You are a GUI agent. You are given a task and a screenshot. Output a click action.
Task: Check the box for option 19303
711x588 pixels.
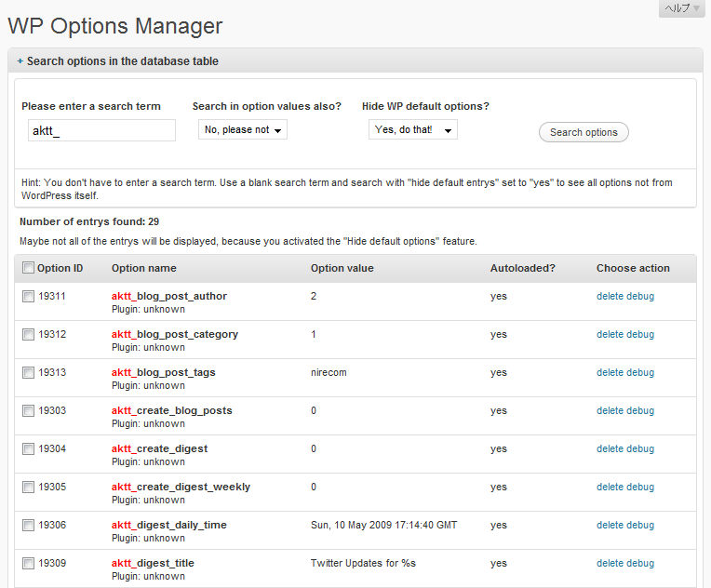pos(28,410)
